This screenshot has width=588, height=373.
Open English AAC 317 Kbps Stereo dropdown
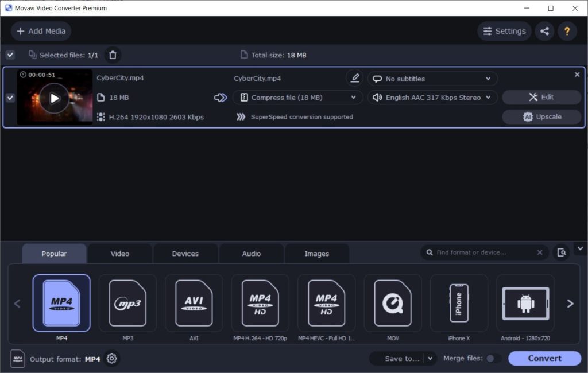(x=432, y=98)
